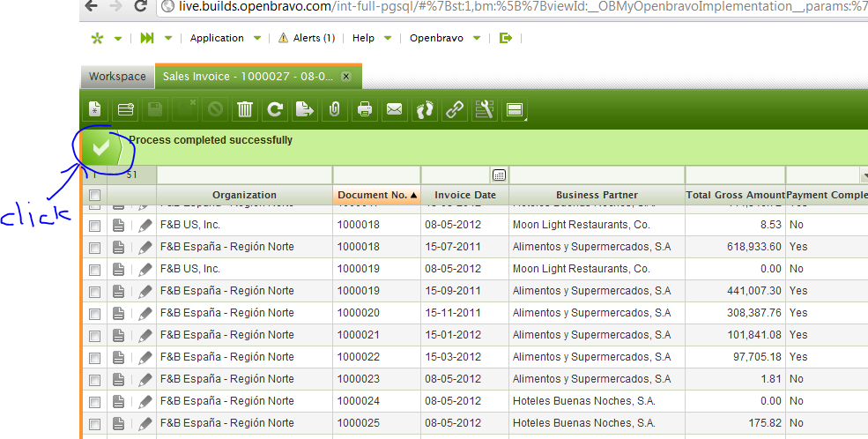The image size is (868, 439).
Task: Open the Payment Complete filter dropdown
Action: [x=861, y=175]
